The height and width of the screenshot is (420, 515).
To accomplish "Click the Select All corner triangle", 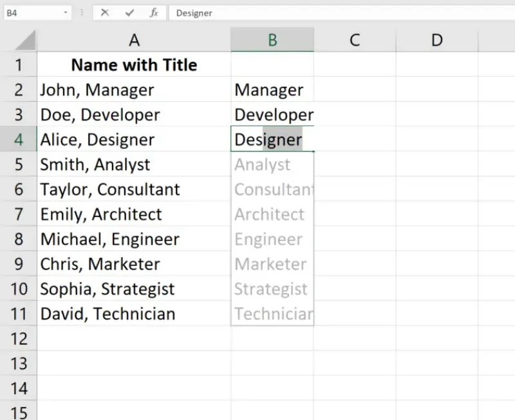I will 26,41.
